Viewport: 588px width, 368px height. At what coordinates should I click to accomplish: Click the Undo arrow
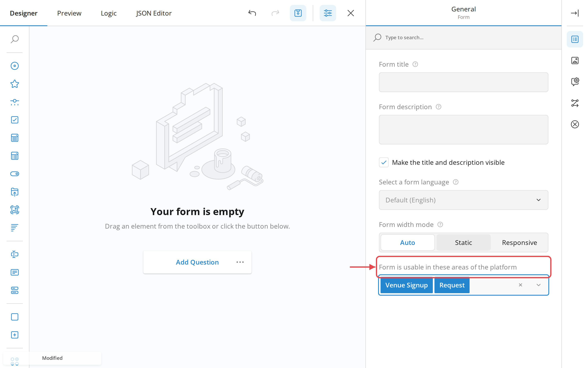[x=252, y=13]
